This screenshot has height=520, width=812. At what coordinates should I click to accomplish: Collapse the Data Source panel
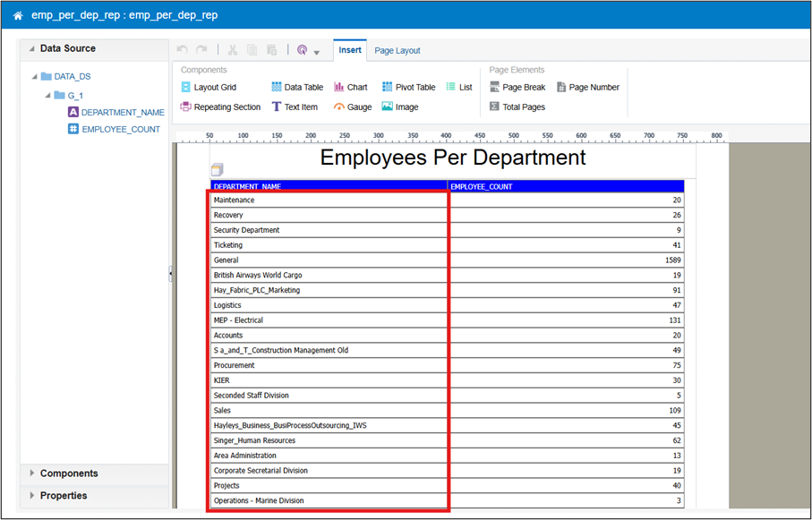[32, 49]
